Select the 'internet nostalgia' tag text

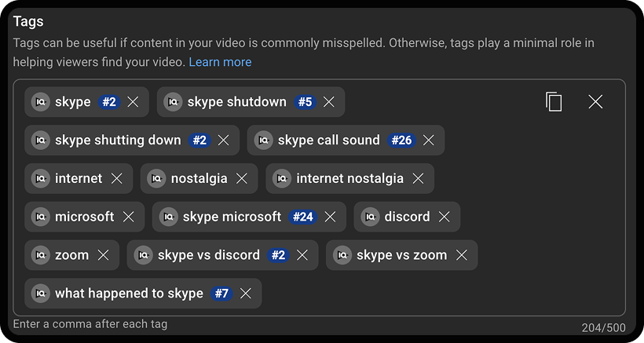(350, 178)
